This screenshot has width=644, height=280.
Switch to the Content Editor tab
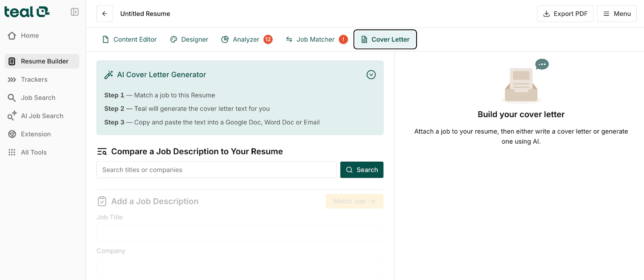click(130, 39)
